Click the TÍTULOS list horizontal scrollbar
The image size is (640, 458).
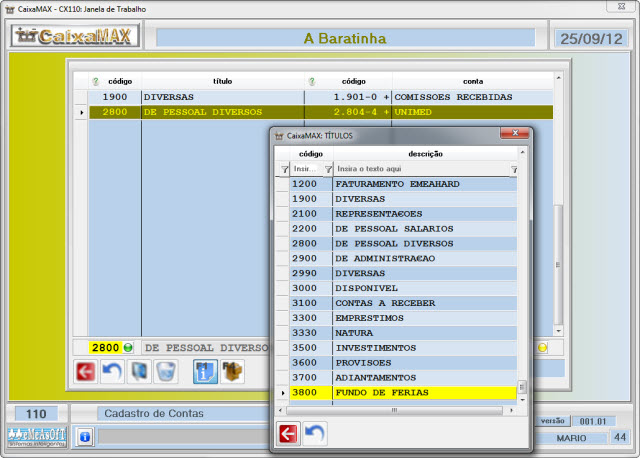pyautogui.click(x=400, y=409)
